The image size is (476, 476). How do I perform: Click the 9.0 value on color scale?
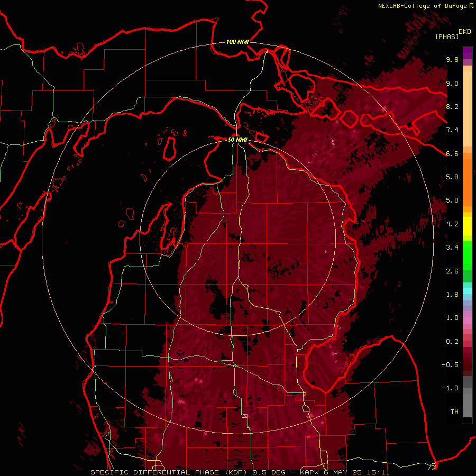pyautogui.click(x=452, y=83)
